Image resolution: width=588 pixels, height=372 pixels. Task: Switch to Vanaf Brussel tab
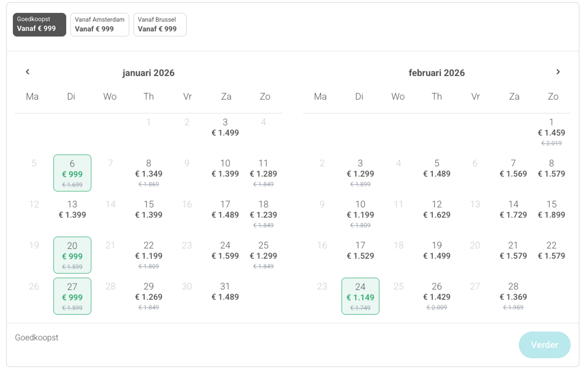tap(160, 25)
